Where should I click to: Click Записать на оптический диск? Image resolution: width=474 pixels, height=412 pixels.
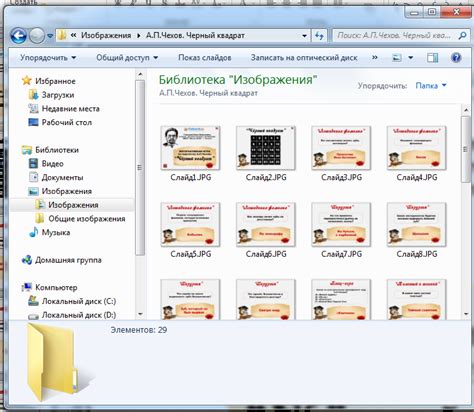pyautogui.click(x=304, y=58)
